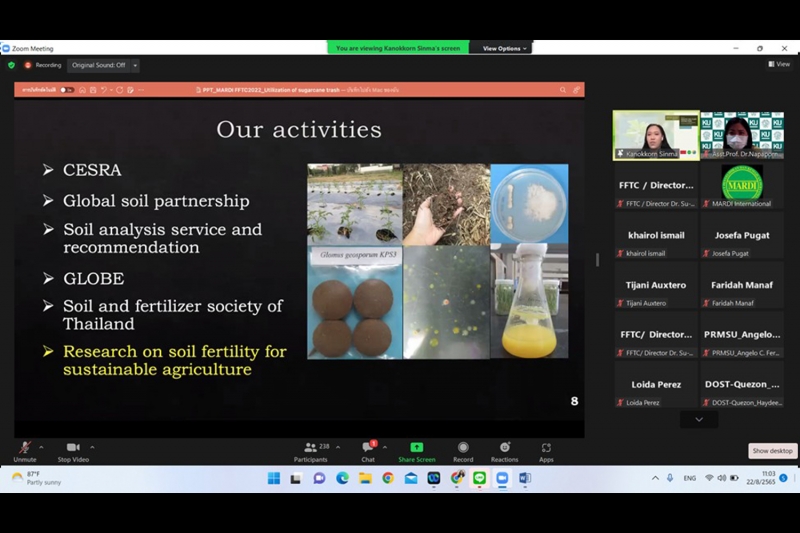Start recording with the Record button

point(462,449)
